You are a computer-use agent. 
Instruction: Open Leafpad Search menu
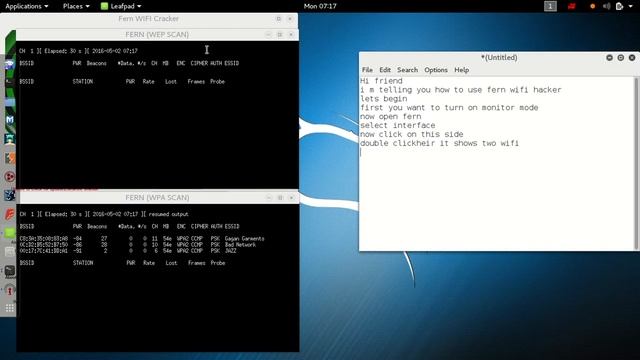pos(407,70)
